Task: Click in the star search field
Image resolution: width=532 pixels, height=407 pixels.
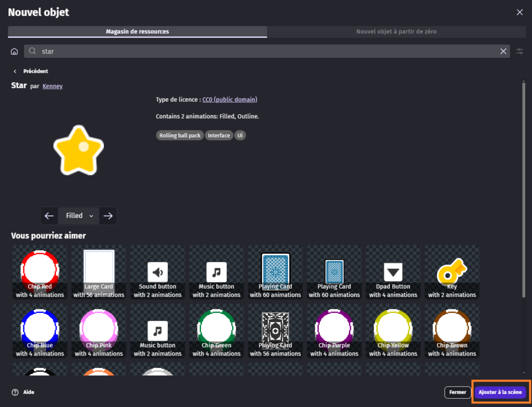Action: click(260, 51)
